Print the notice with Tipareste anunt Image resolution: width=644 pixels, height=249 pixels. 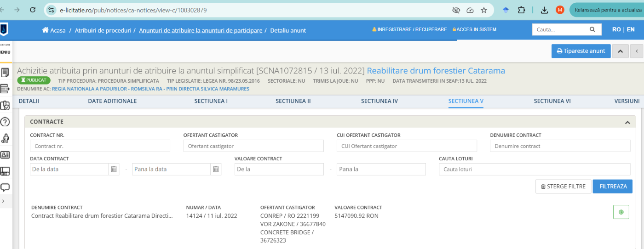click(581, 51)
